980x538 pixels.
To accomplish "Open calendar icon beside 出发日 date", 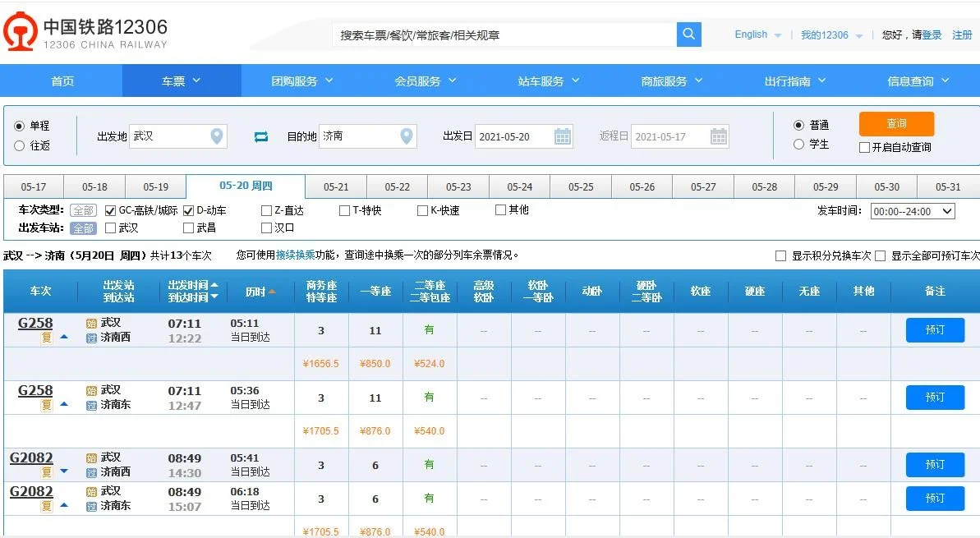I will 563,136.
